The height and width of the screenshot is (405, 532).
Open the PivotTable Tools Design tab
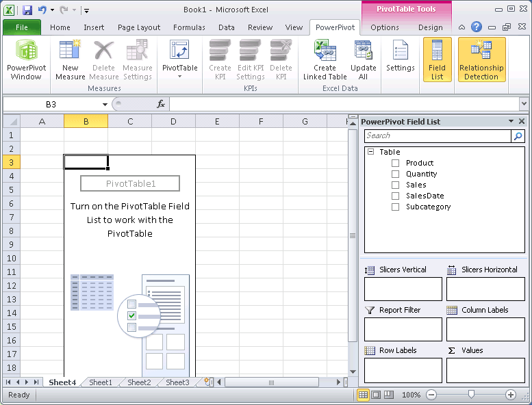click(x=431, y=27)
